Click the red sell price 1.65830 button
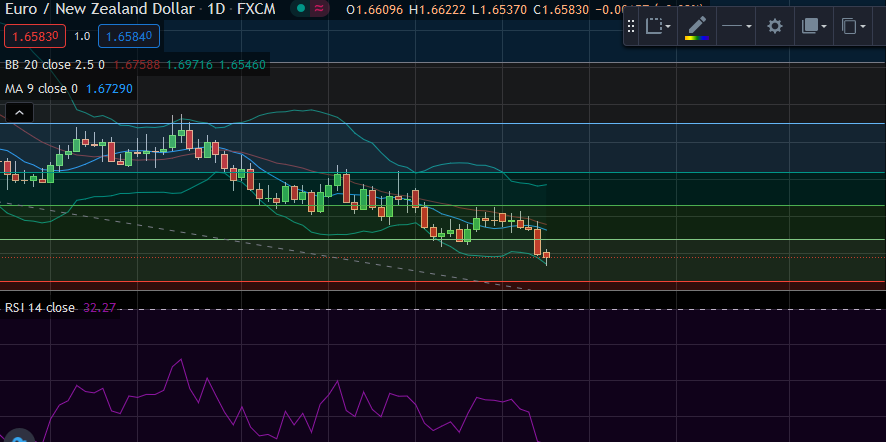This screenshot has height=442, width=886. coord(34,36)
